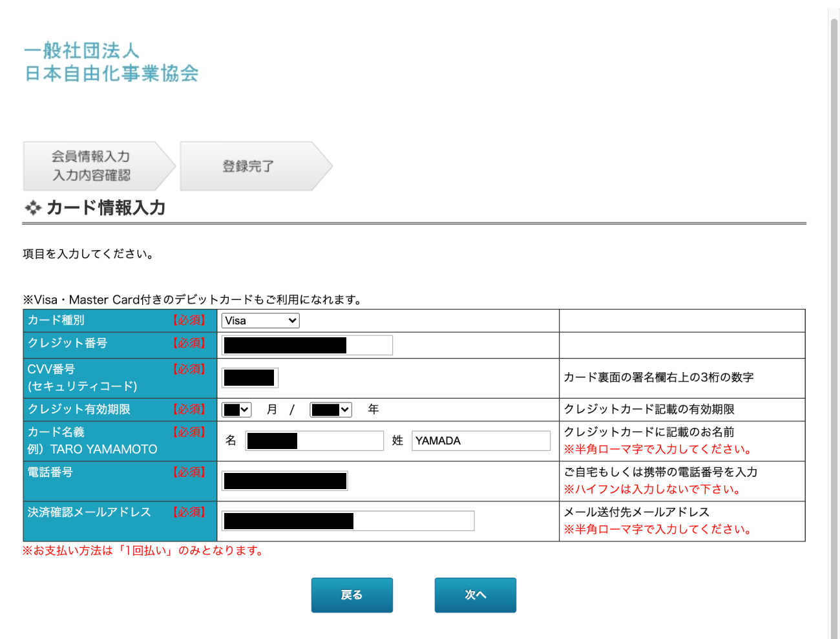Image resolution: width=840 pixels, height=639 pixels.
Task: Expand the expiration year dropdown
Action: tap(331, 410)
